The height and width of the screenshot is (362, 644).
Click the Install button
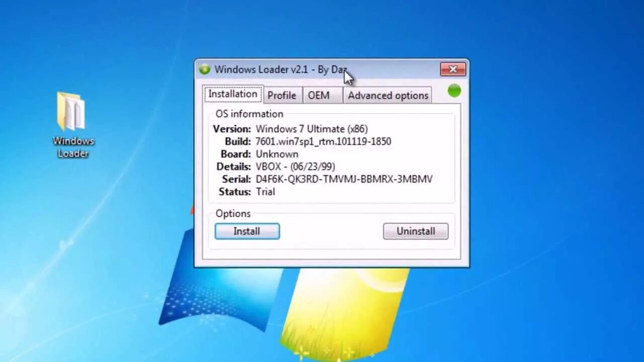pyautogui.click(x=247, y=231)
